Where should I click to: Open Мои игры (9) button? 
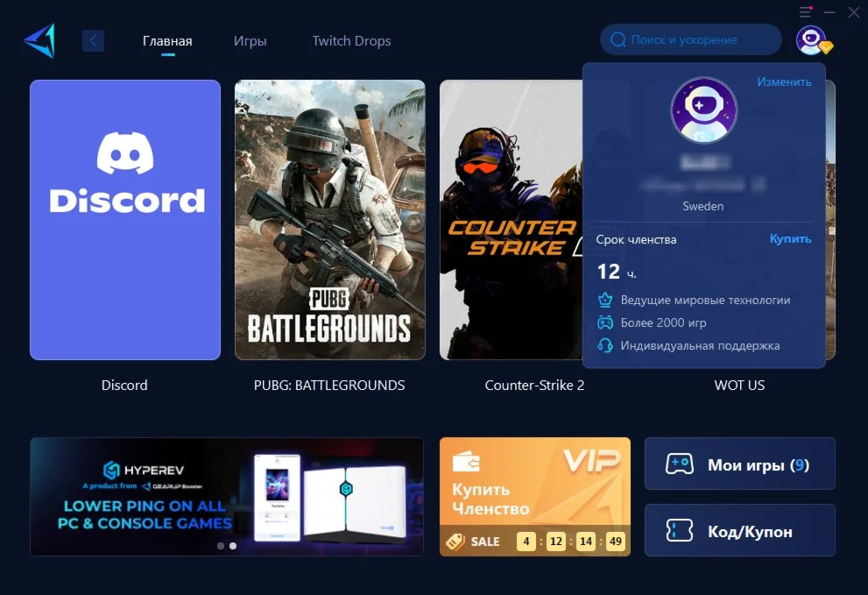click(739, 464)
